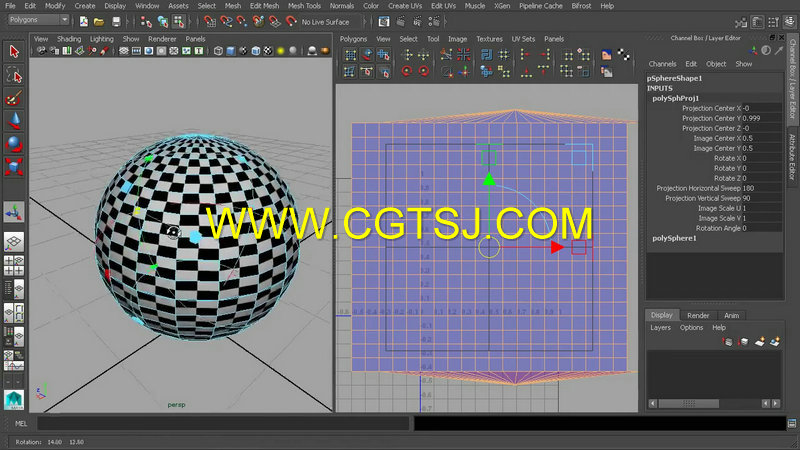800x450 pixels.
Task: Open the Edit Mesh menu
Action: click(264, 6)
